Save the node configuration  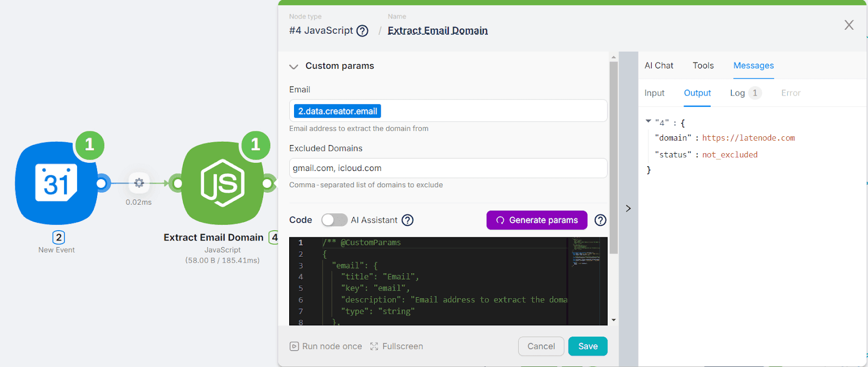588,346
